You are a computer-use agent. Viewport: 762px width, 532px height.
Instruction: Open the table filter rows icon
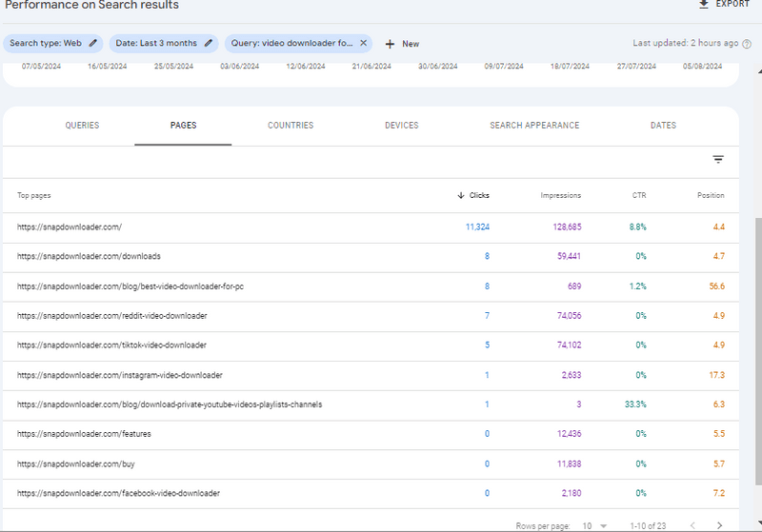[x=718, y=159]
